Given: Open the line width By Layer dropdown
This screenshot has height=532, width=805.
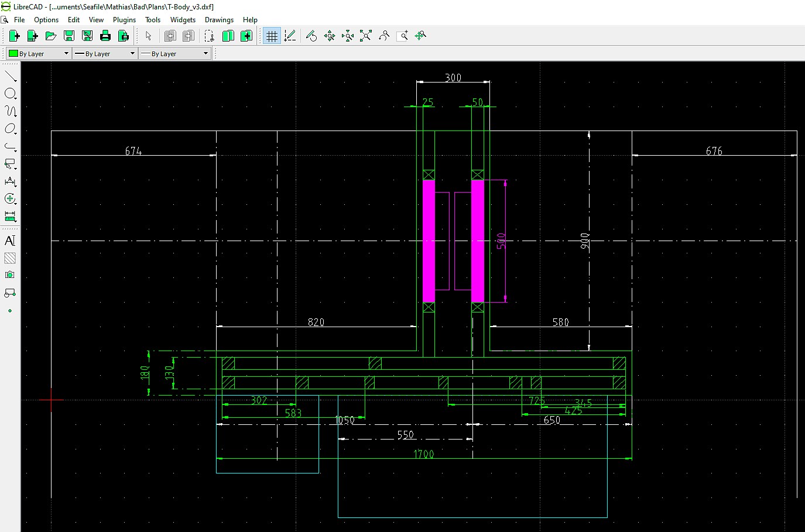Looking at the screenshot, I should [105, 53].
